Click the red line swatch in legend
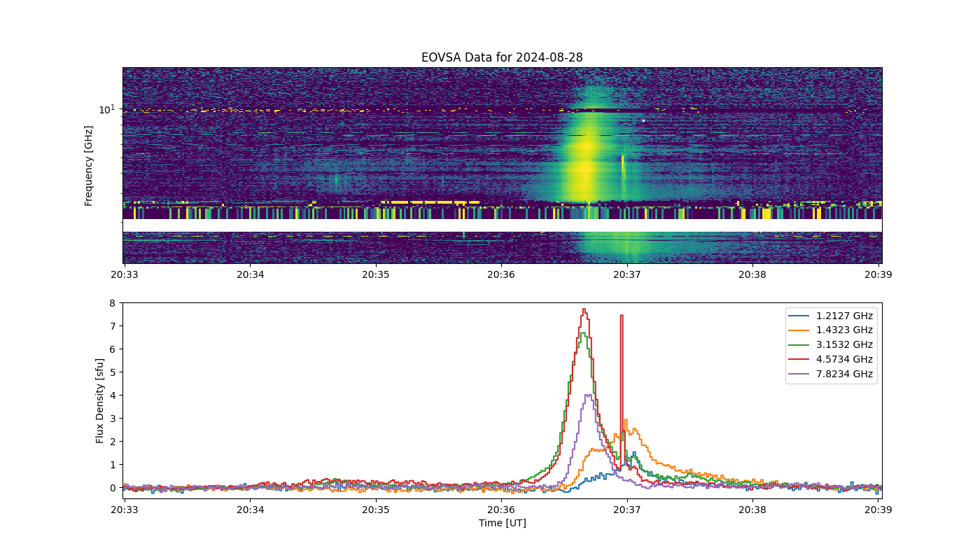980x560 pixels. 799,360
